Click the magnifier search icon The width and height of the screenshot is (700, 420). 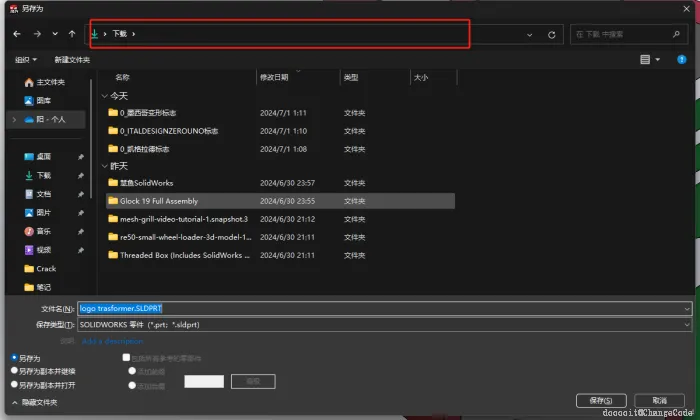(x=676, y=34)
